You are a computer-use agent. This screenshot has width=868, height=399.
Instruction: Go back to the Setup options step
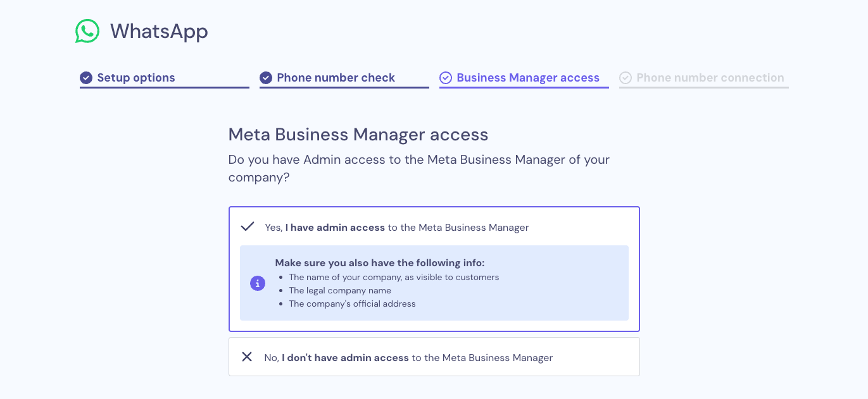tap(135, 78)
